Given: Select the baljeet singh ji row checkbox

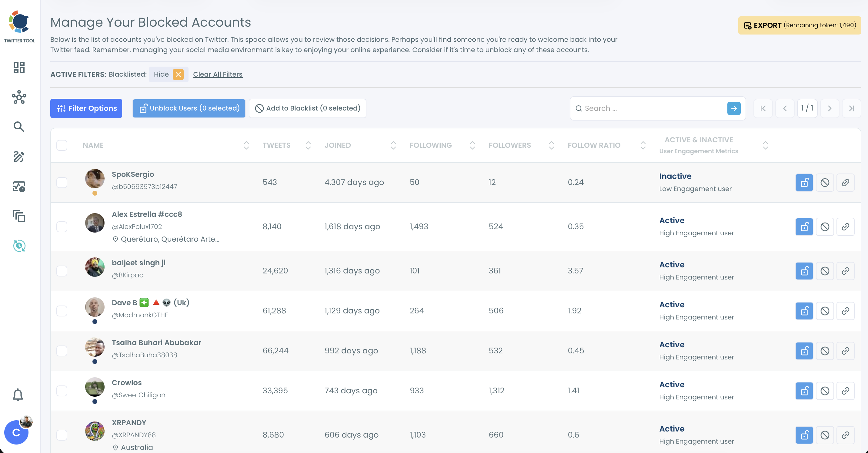Looking at the screenshot, I should click(62, 271).
